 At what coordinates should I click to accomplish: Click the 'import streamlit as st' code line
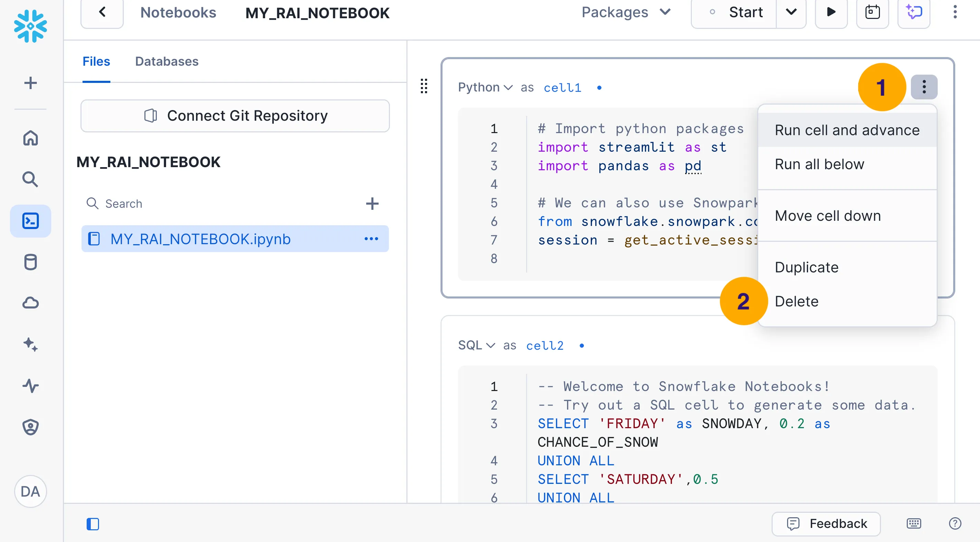pyautogui.click(x=632, y=147)
